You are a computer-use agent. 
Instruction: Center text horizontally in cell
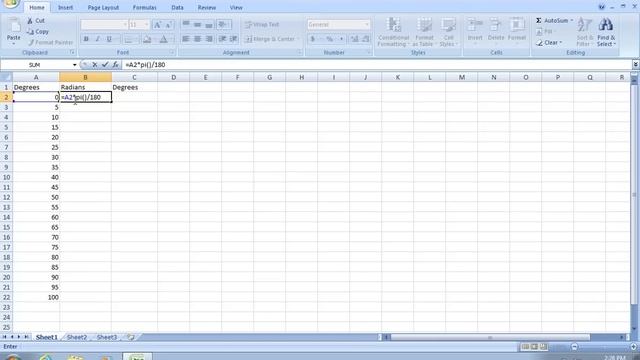(198, 39)
